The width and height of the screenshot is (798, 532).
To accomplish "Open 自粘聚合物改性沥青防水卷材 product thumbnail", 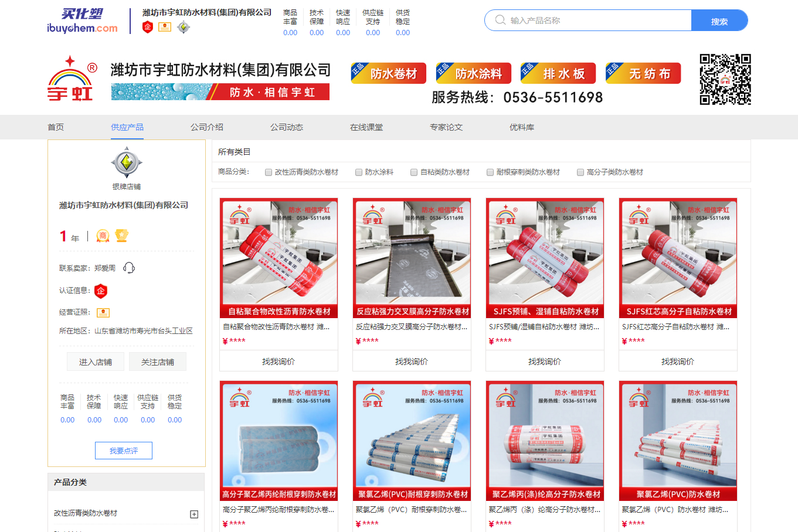I will click(x=279, y=258).
